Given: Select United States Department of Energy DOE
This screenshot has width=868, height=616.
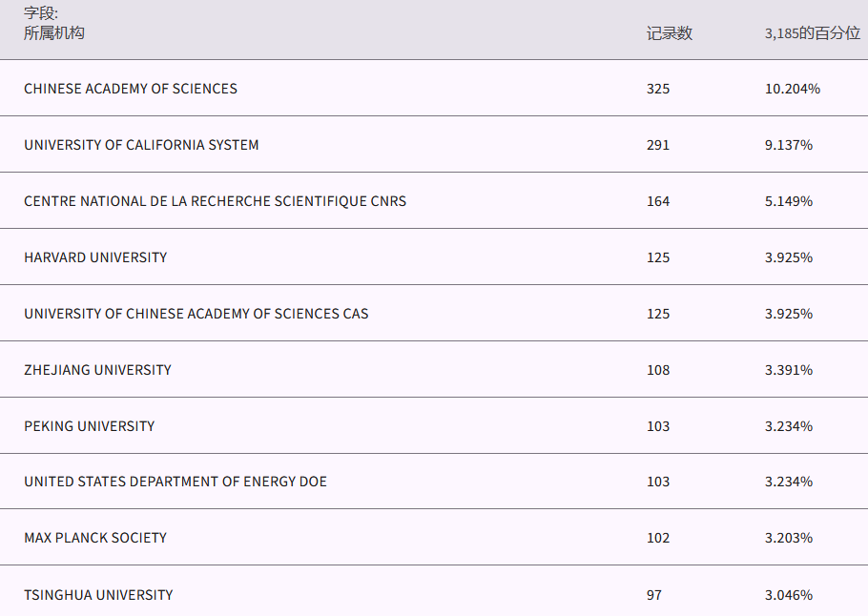Looking at the screenshot, I should coord(176,482).
